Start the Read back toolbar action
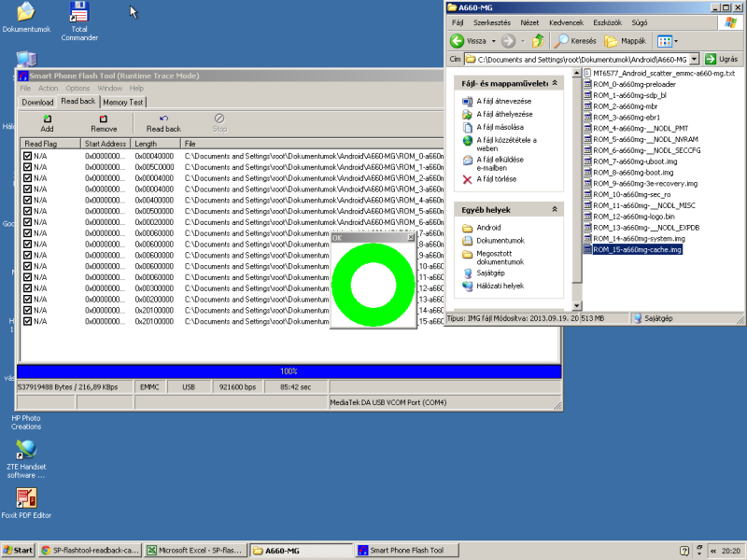Viewport: 747px width, 560px height. [x=163, y=123]
